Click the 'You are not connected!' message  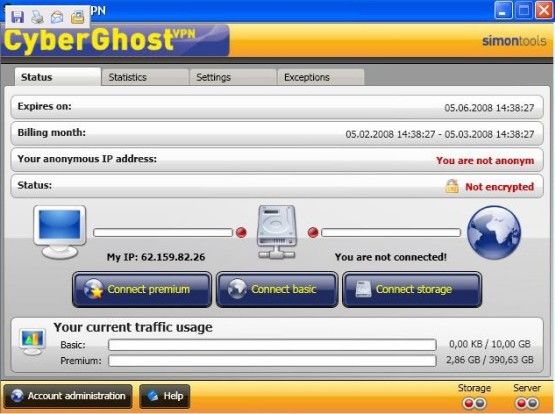point(391,257)
